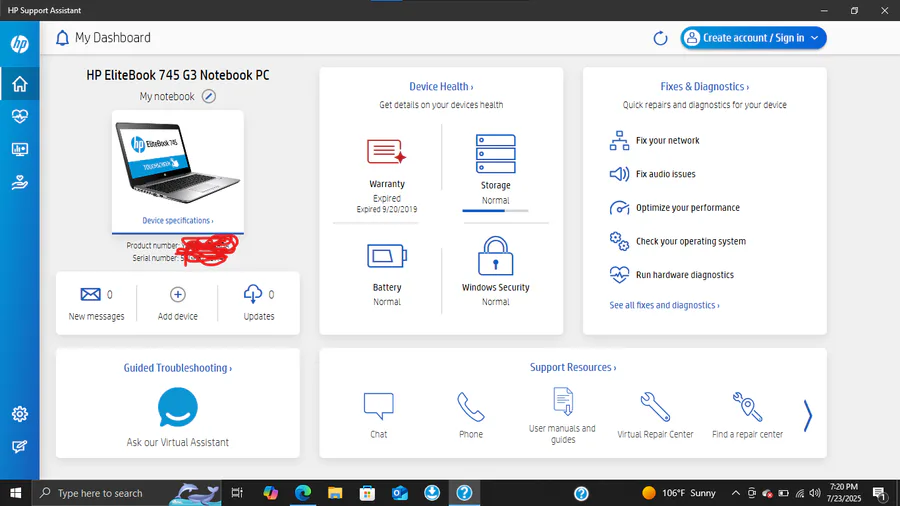Open the monitor diagnostics sidebar icon

click(x=20, y=150)
